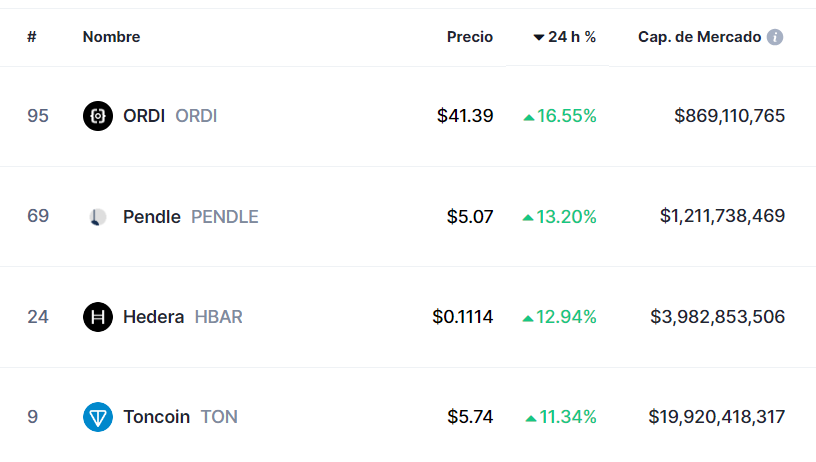This screenshot has width=816, height=462.
Task: Click Toncoin's market cap value $19,920,418,317
Action: pos(717,417)
